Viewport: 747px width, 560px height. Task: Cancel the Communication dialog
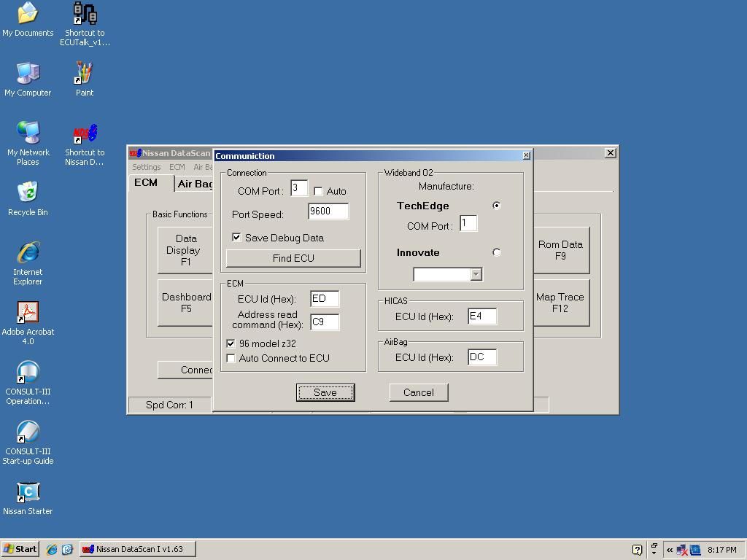[x=419, y=392]
